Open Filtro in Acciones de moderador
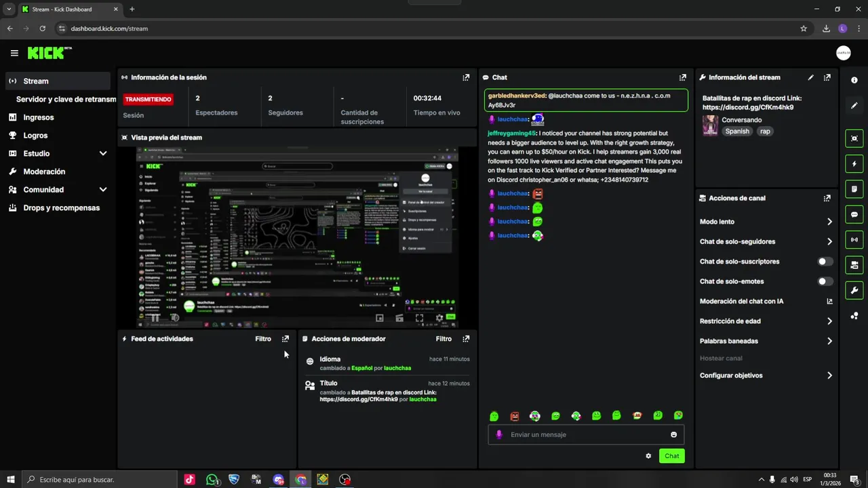The image size is (868, 488). click(443, 339)
